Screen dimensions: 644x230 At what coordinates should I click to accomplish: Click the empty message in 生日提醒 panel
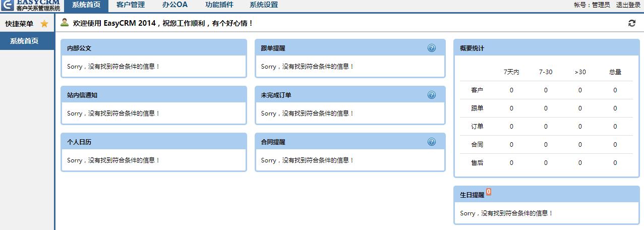tap(507, 213)
